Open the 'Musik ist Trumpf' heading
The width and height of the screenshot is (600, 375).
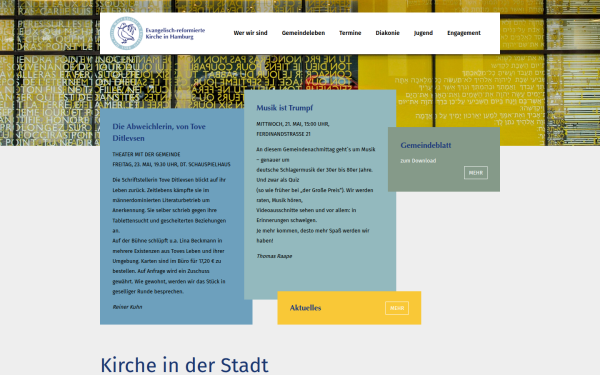[x=285, y=108]
